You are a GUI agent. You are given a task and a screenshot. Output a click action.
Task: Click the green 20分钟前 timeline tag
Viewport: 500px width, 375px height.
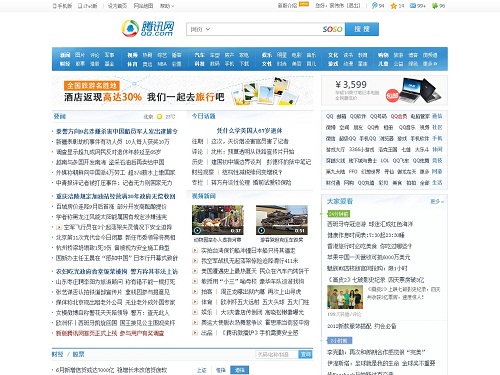click(338, 213)
